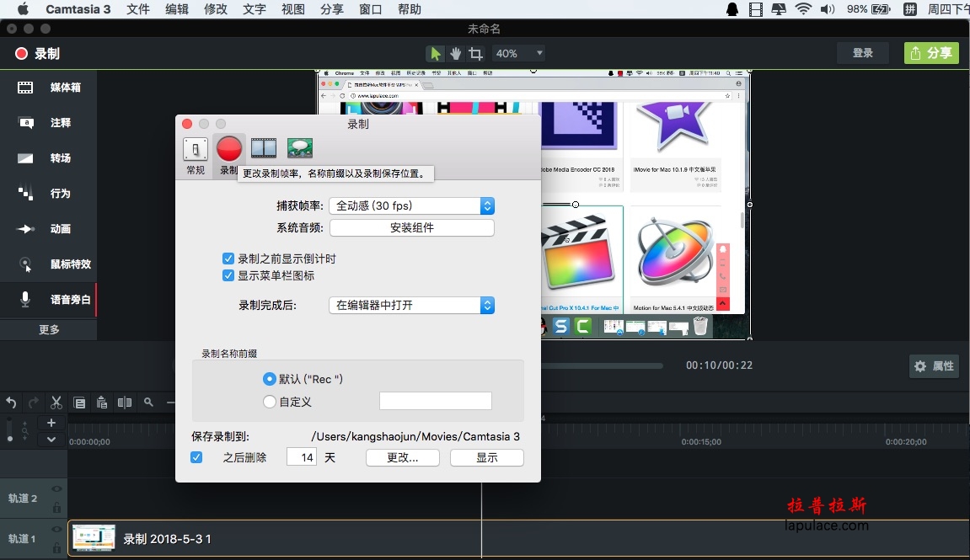Click the undo arrow icon
Screen dimensions: 970x560
(x=11, y=403)
